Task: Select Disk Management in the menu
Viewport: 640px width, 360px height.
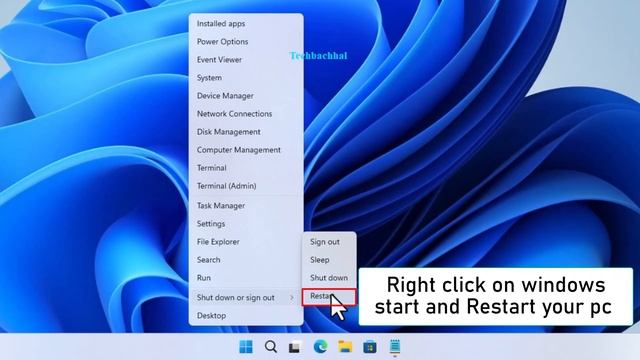Action: click(x=246, y=132)
